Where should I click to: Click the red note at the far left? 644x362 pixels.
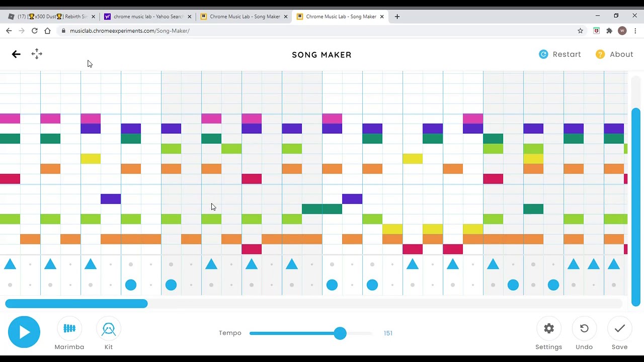click(x=10, y=179)
